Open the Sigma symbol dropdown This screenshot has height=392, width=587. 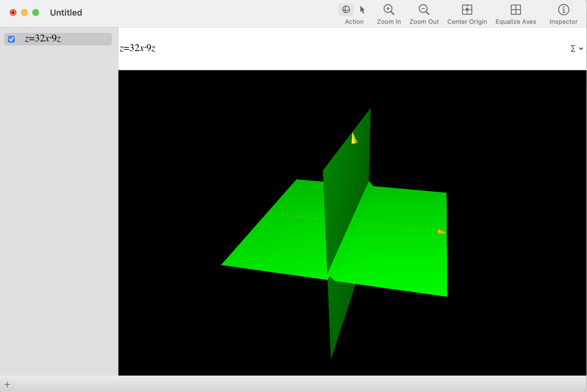576,48
